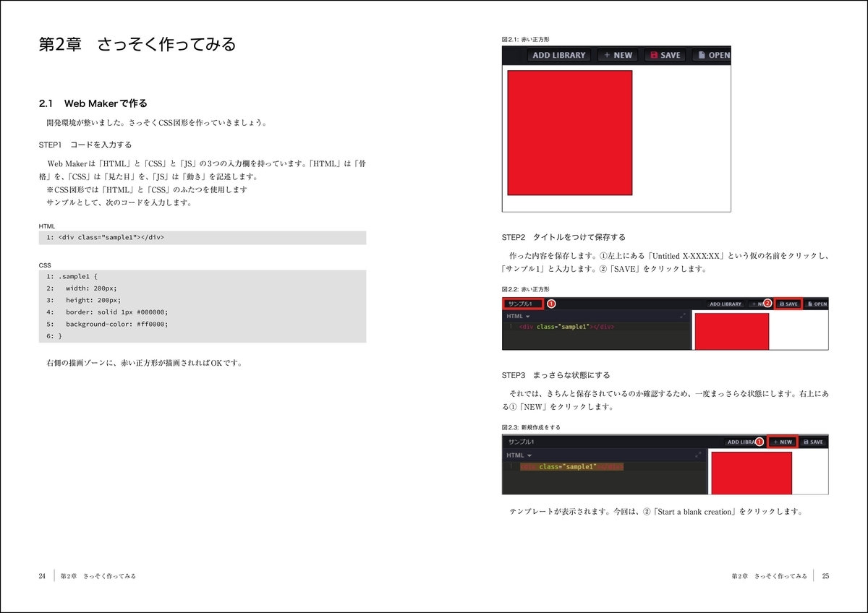Collapse the HTML panel via its chevron
The image size is (868, 613).
(x=527, y=317)
